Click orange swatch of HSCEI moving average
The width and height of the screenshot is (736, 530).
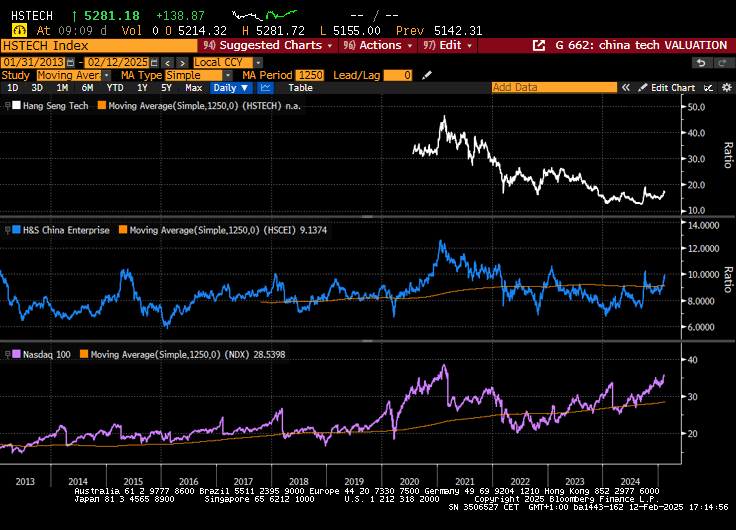click(x=123, y=230)
